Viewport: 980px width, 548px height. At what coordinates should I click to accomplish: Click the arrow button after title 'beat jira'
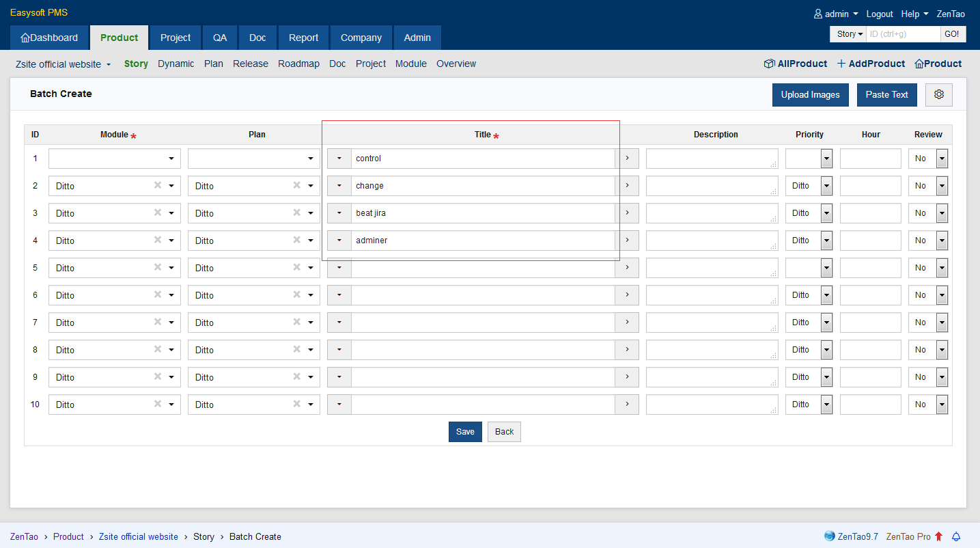click(627, 213)
